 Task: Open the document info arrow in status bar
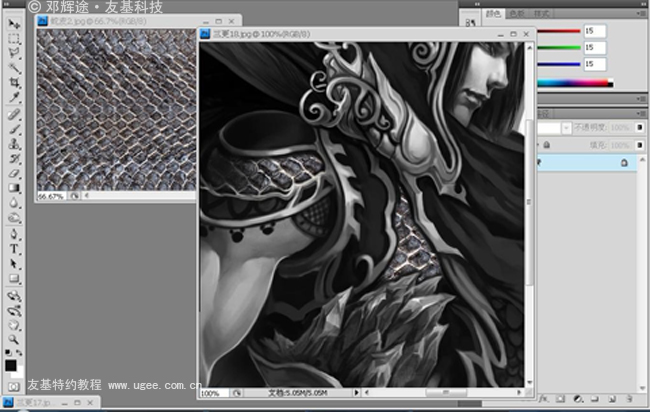coord(356,392)
